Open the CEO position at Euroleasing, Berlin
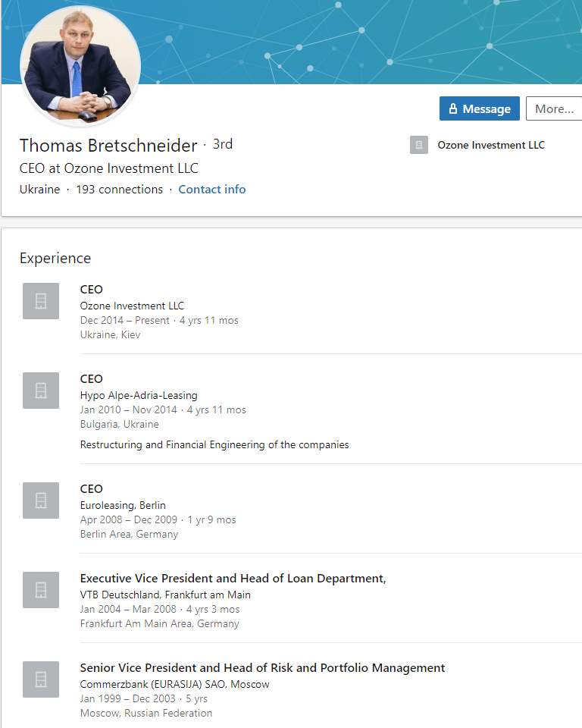This screenshot has width=582, height=728. [92, 489]
